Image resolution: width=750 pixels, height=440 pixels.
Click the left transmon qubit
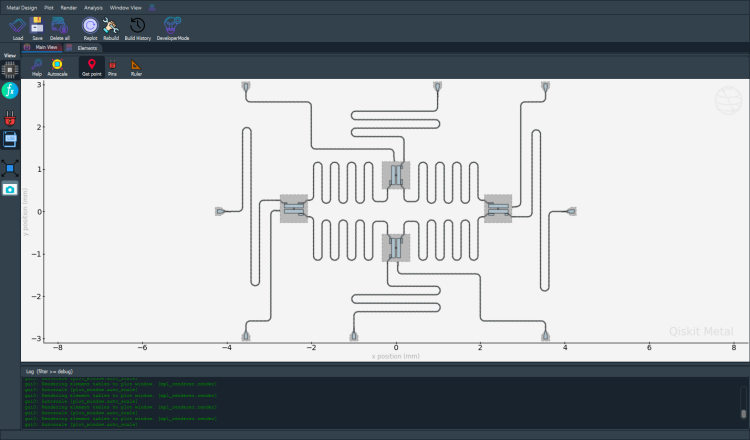point(294,209)
